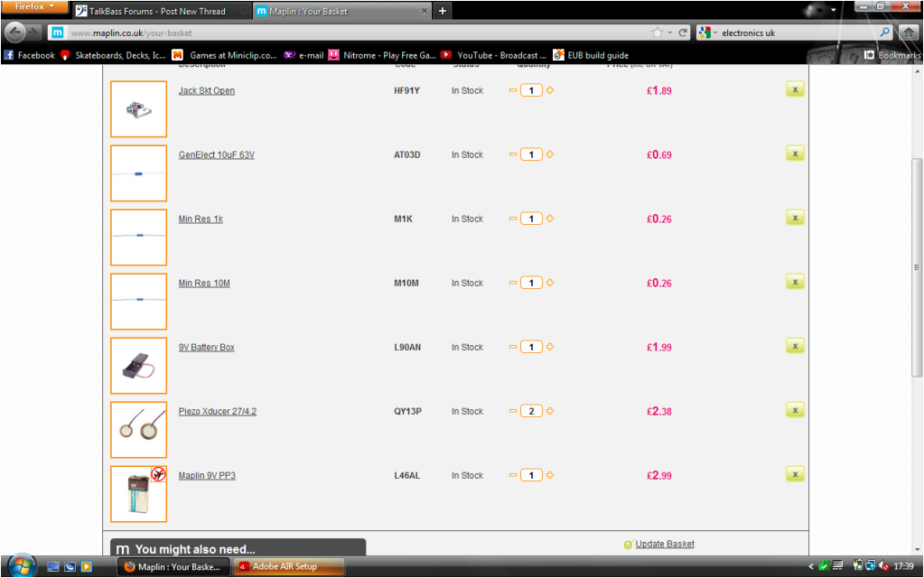The height and width of the screenshot is (578, 924).
Task: Increase quantity of Min Res 1k
Action: pyautogui.click(x=550, y=219)
